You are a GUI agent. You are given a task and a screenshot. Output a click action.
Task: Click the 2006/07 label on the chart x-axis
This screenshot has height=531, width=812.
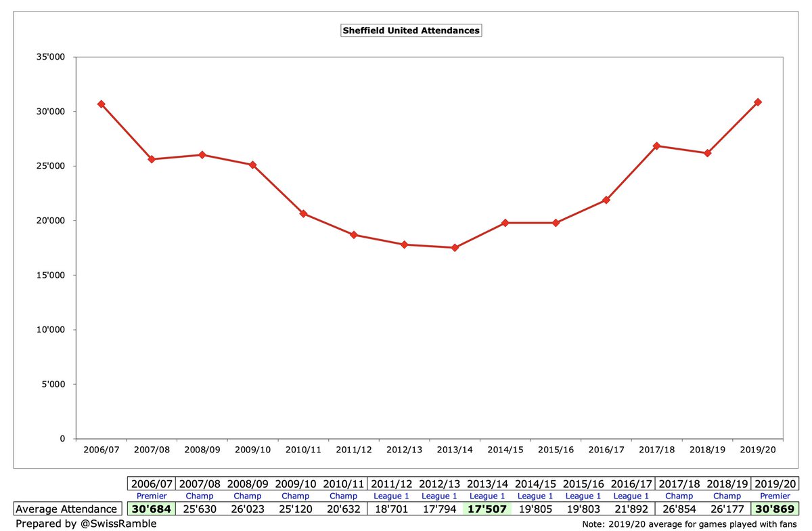(x=101, y=449)
